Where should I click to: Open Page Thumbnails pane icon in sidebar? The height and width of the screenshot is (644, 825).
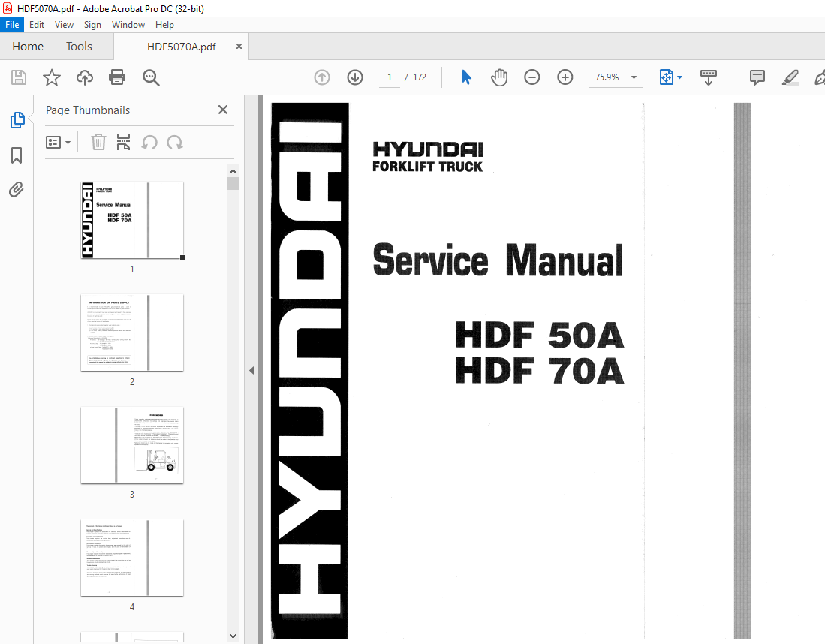[x=17, y=120]
